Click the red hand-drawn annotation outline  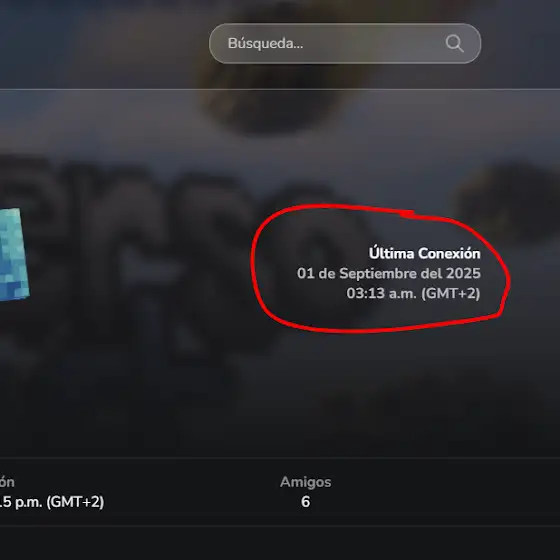point(380,268)
